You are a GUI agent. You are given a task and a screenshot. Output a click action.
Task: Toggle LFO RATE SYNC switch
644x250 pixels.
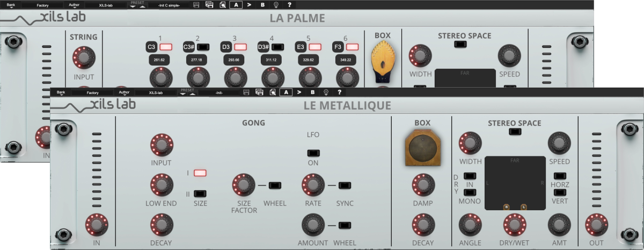345,185
